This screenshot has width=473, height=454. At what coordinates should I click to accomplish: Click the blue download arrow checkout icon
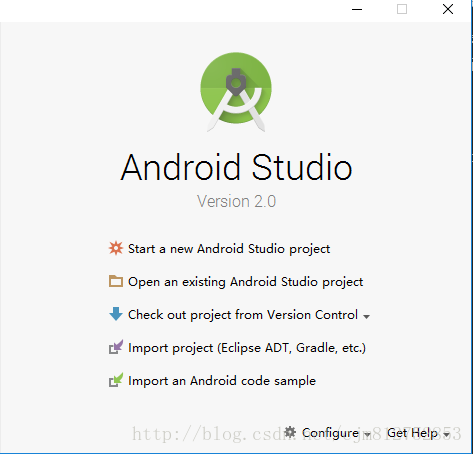pyautogui.click(x=116, y=314)
